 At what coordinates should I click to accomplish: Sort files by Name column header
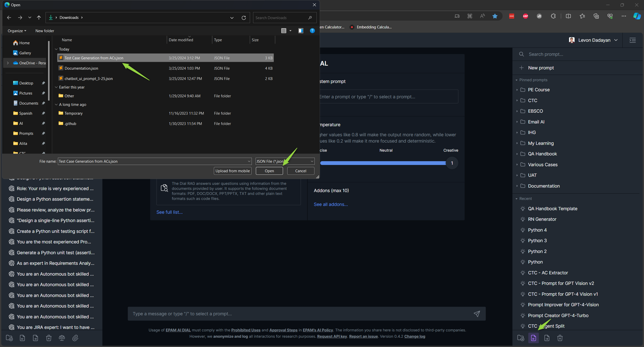pos(67,40)
